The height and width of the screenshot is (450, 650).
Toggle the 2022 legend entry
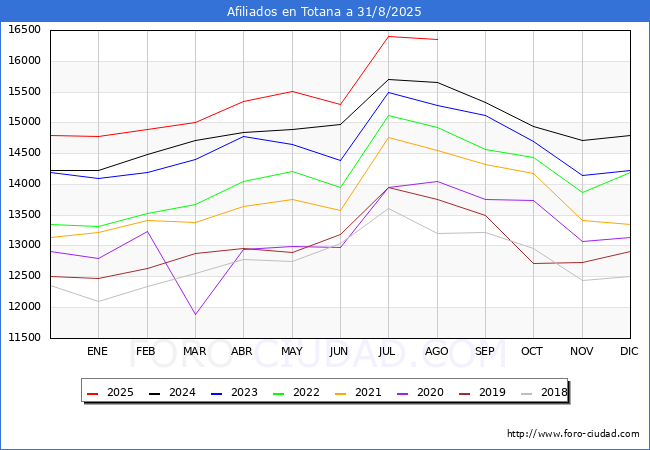point(306,393)
